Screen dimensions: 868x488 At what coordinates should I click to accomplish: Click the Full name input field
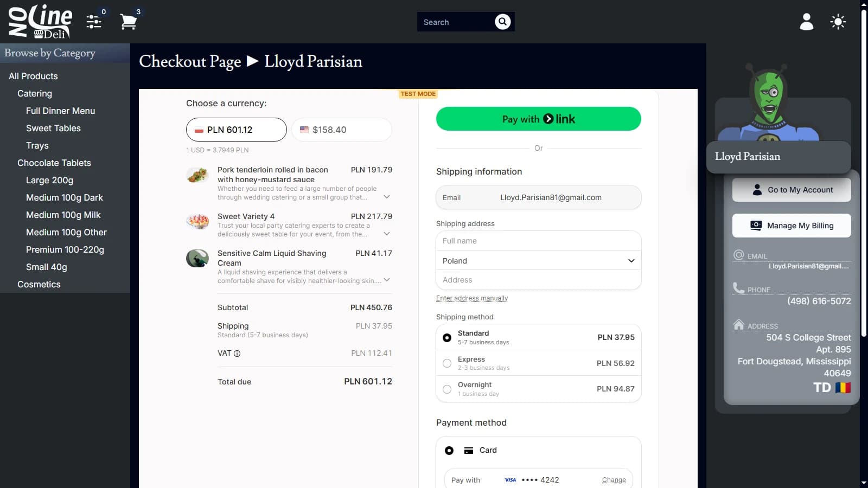538,241
